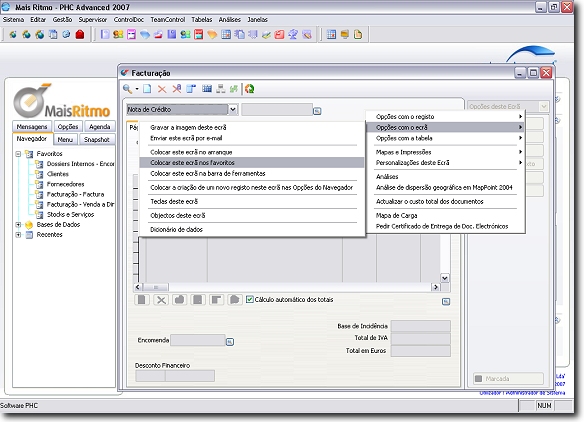
Task: Click the yellow document icon ending main toolbar
Action: pos(358,35)
